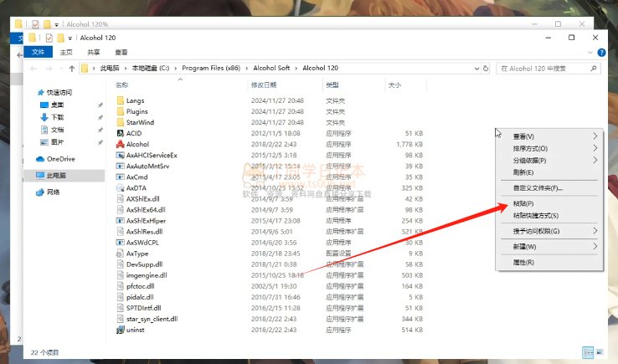
Task: Open the Alcohol application file
Action: [137, 144]
